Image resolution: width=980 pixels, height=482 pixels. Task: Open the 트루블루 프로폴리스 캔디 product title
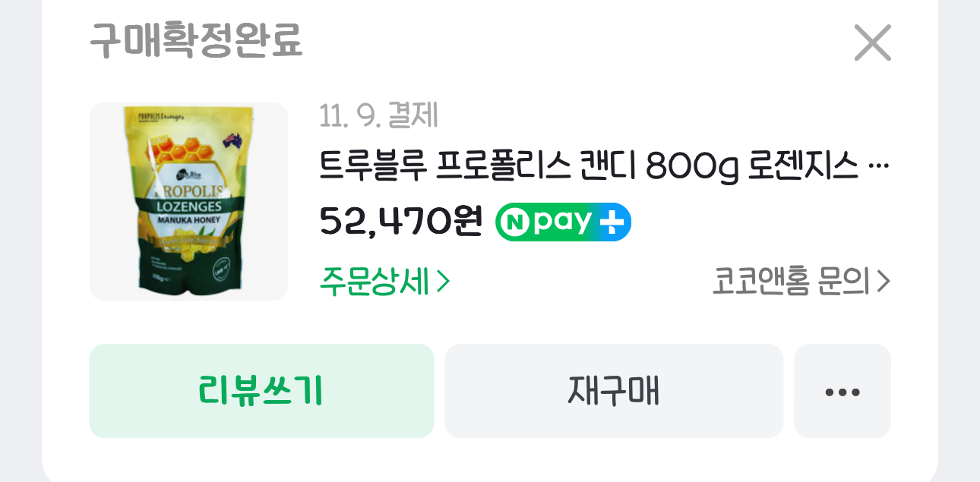pos(589,165)
